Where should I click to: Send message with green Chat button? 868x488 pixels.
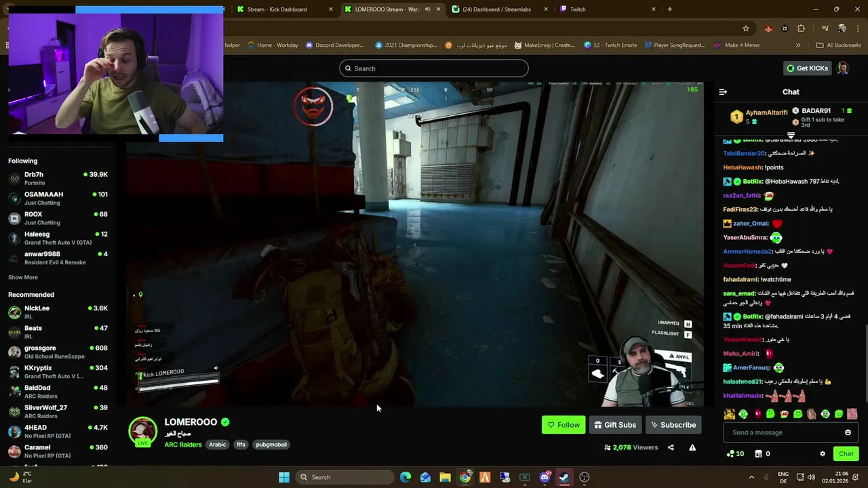coord(846,454)
